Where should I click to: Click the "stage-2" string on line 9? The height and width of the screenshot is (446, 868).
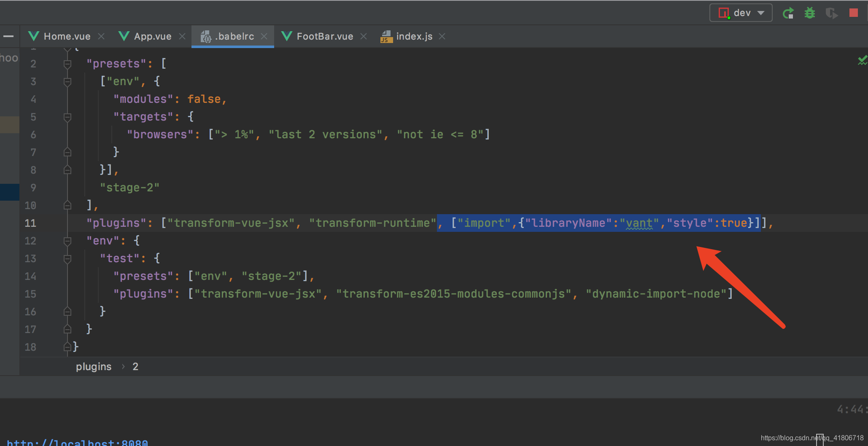point(129,188)
